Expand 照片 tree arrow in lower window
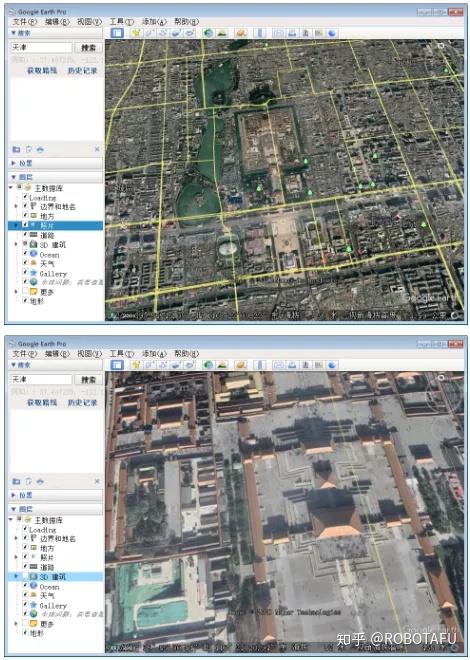 pyautogui.click(x=16, y=557)
